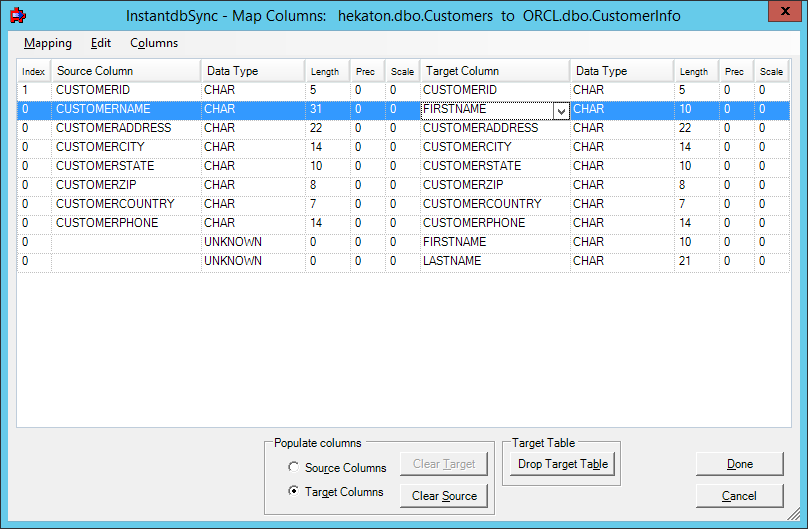Click the window resize grip corner
Screen dimensions: 808x529
click(794, 514)
